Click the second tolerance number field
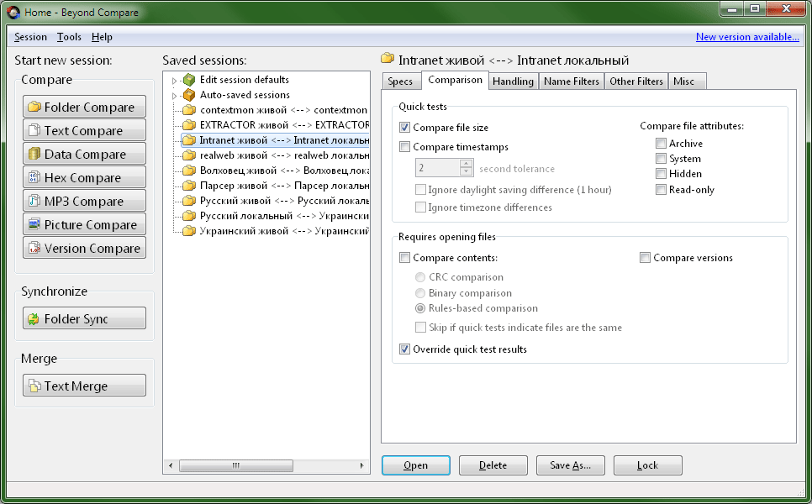Viewport: 812px width, 504px height. coord(438,168)
